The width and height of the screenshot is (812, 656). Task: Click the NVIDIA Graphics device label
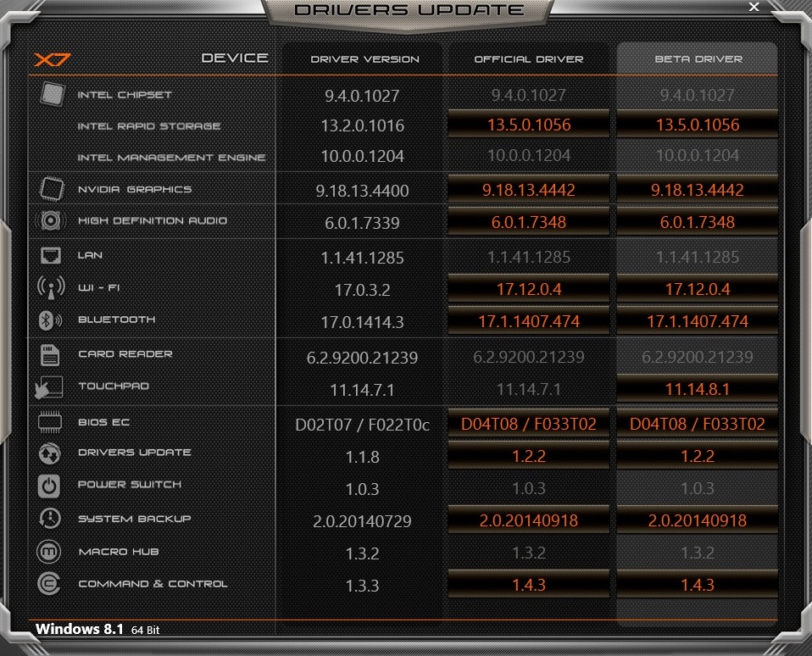point(135,189)
